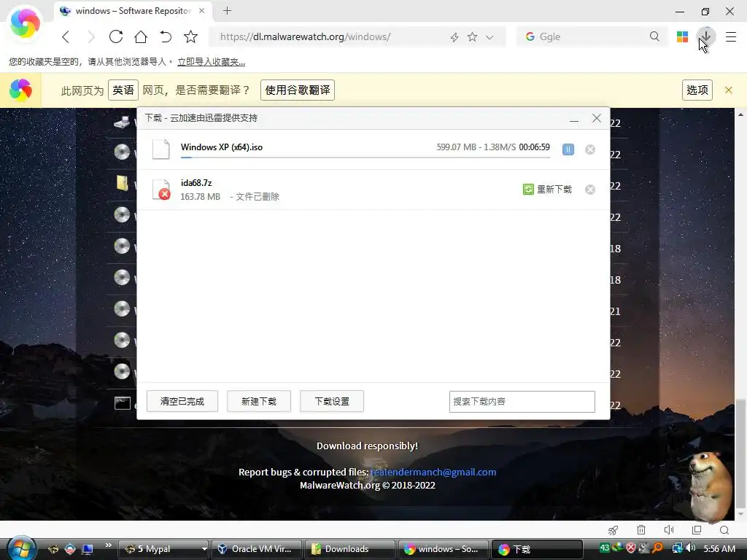The width and height of the screenshot is (747, 560).
Task: Bookmark this page with address bar star
Action: [472, 36]
